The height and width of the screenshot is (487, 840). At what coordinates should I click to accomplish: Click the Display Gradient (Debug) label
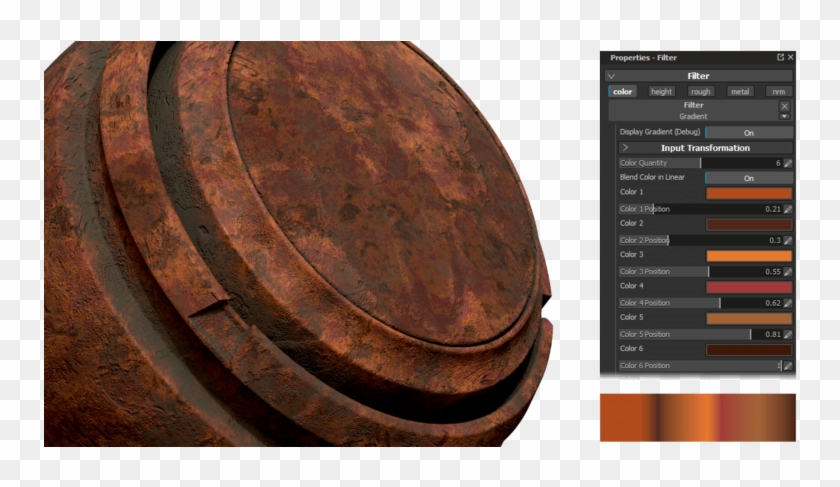pyautogui.click(x=659, y=132)
